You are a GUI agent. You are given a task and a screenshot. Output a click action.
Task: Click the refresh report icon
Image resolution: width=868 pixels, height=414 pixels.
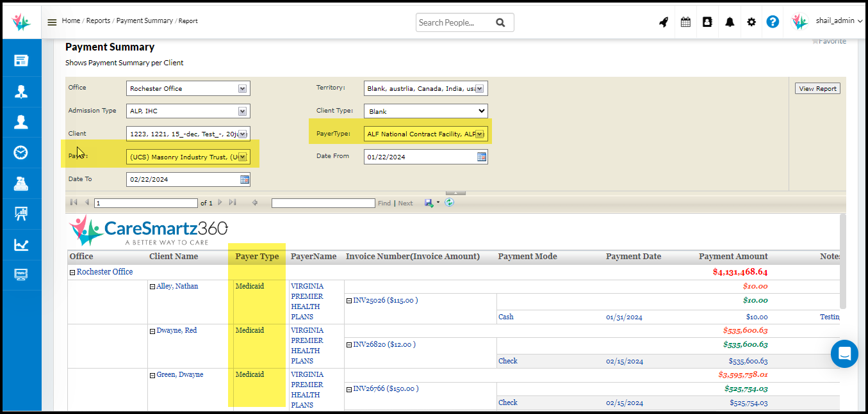click(449, 203)
